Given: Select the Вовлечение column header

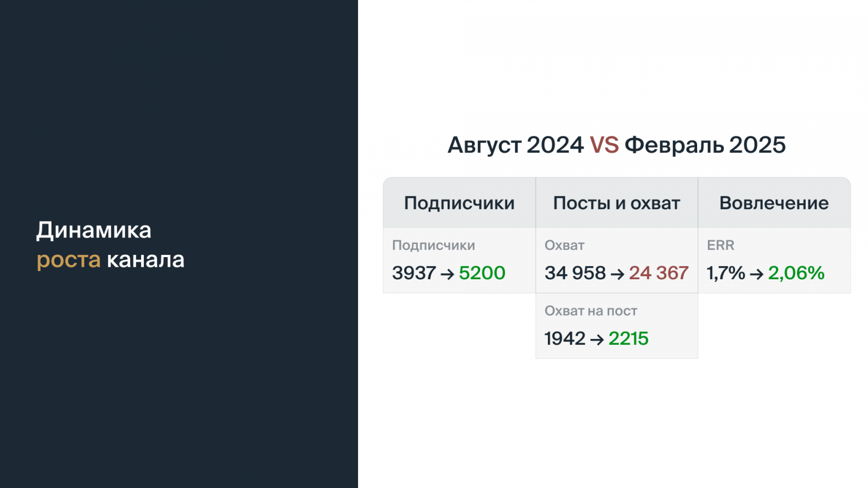Looking at the screenshot, I should pos(774,203).
